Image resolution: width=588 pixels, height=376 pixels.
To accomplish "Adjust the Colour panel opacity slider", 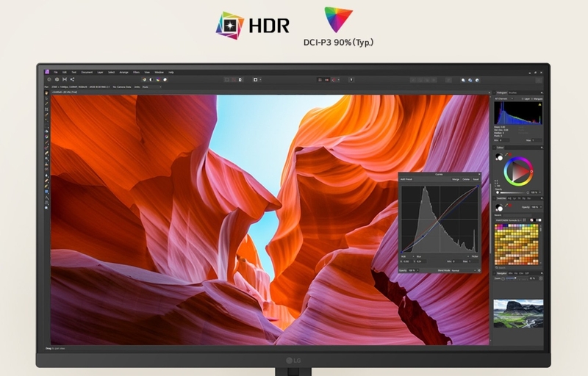I will click(x=514, y=192).
